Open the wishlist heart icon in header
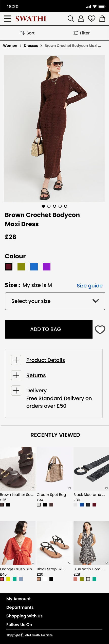Viewport: 109px width, 644px height. [92, 19]
